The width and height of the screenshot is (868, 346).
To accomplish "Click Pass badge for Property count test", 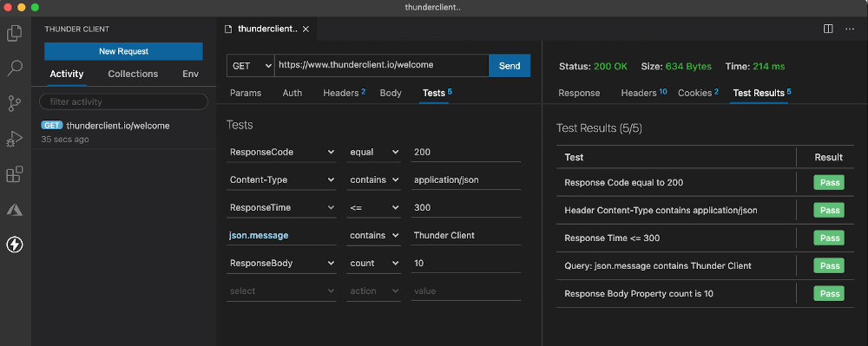I will 829,293.
